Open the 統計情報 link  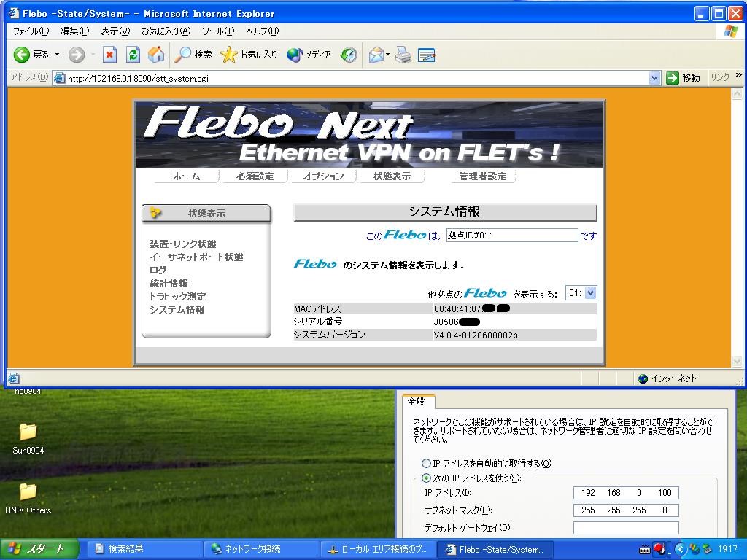pos(169,284)
